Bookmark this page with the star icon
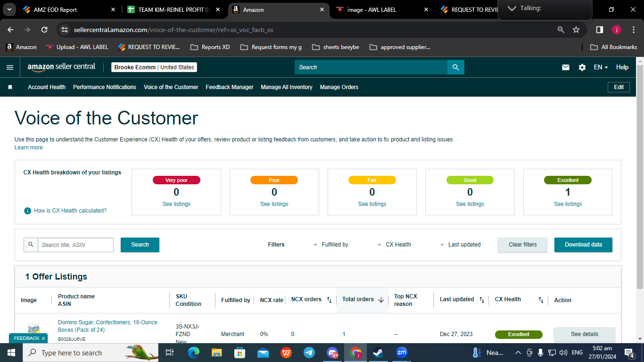Image resolution: width=644 pixels, height=362 pixels. (576, 30)
